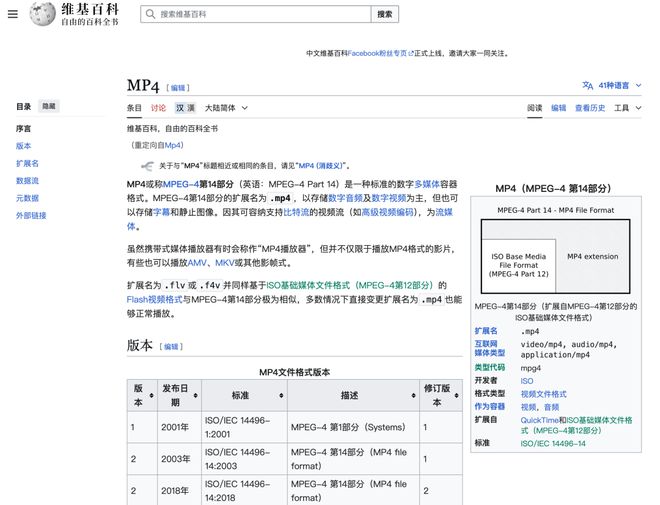Open the 查看历史 tab
This screenshot has height=505, width=660.
[x=590, y=108]
